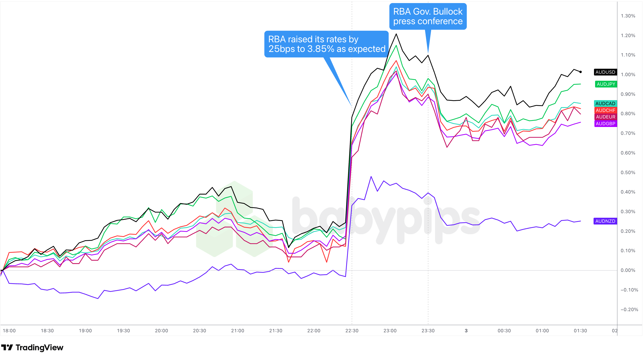
Task: Click the RBA Gov. Bullock press conference callout
Action: click(428, 17)
